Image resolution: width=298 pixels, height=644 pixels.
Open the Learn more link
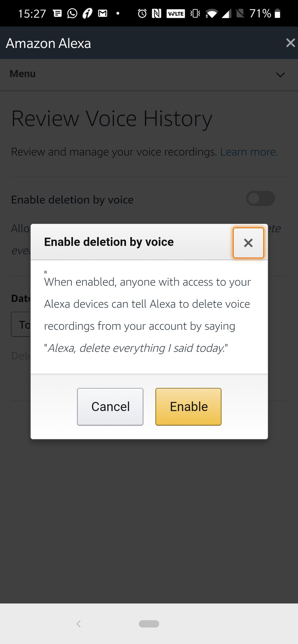[x=249, y=152]
